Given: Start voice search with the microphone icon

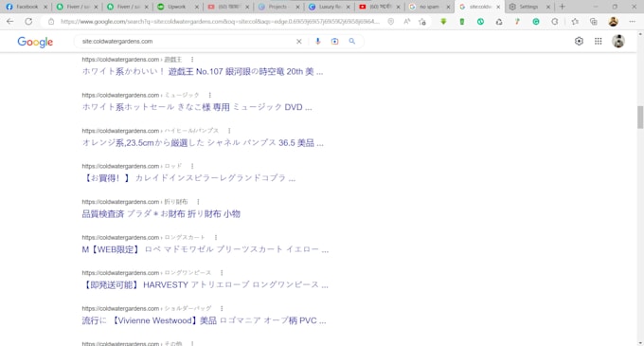Looking at the screenshot, I should 317,41.
